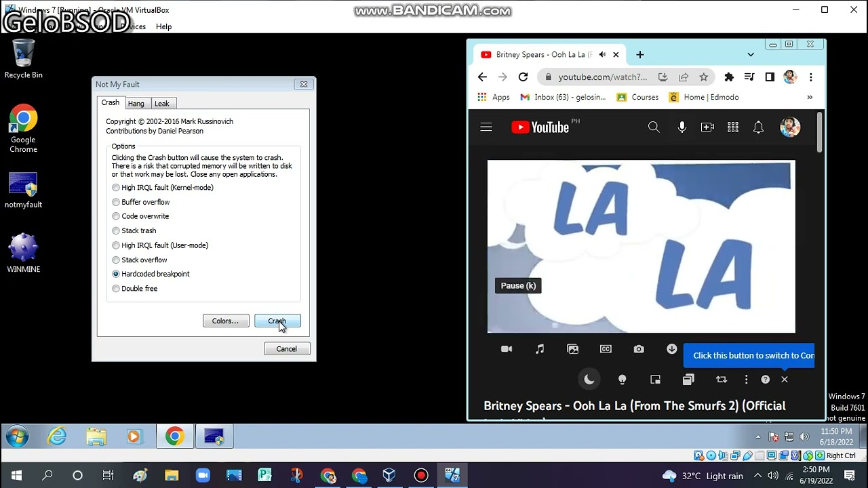Select the Double free radio option
868x488 pixels.
point(134,288)
